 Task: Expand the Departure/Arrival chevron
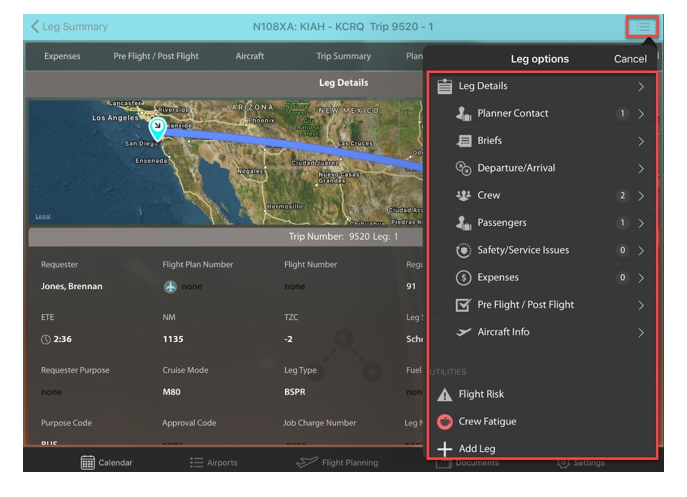(641, 168)
